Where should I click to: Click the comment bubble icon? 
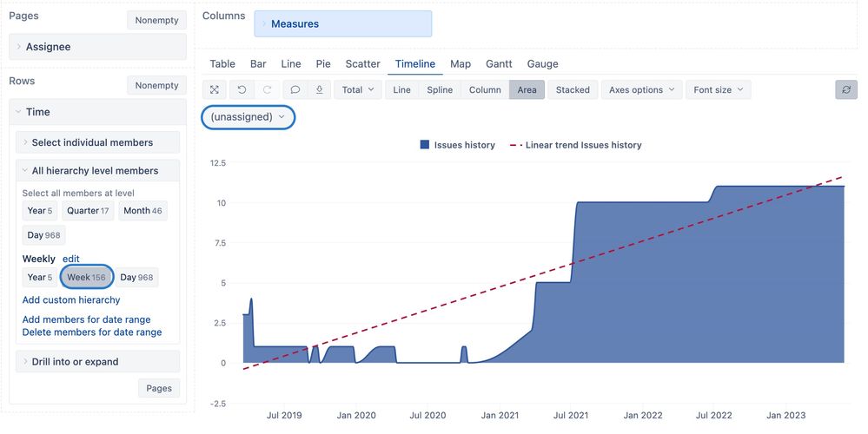click(295, 89)
